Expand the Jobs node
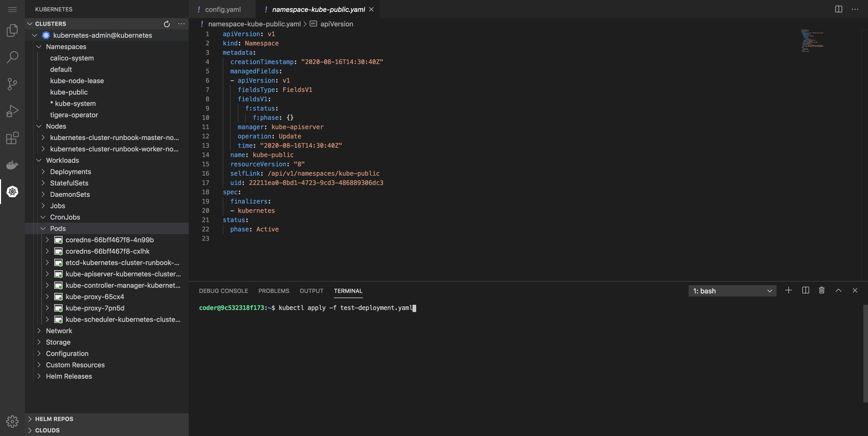Image resolution: width=868 pixels, height=436 pixels. click(43, 206)
